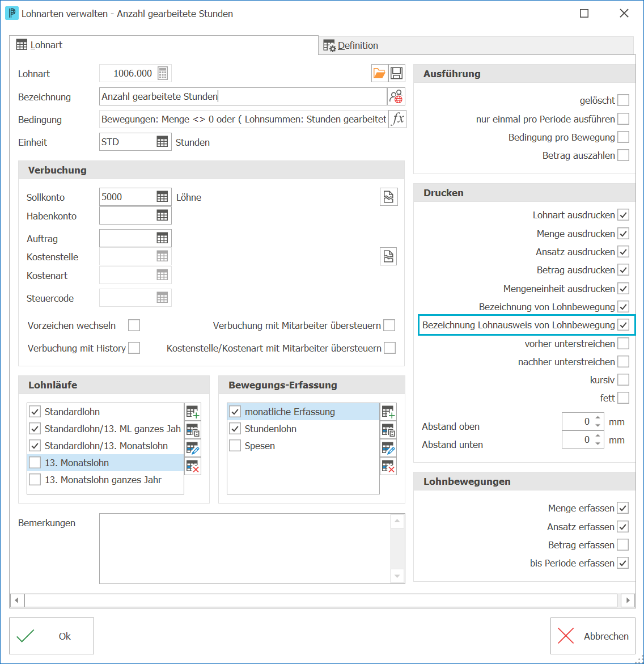
Task: Enable Betrag erfassen checkbox
Action: click(x=623, y=544)
